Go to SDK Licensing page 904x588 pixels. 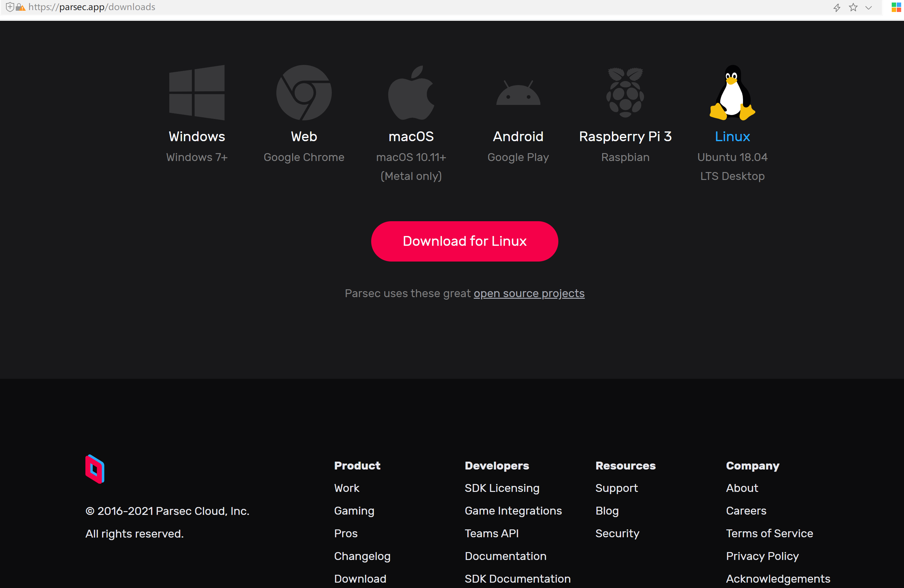[502, 488]
